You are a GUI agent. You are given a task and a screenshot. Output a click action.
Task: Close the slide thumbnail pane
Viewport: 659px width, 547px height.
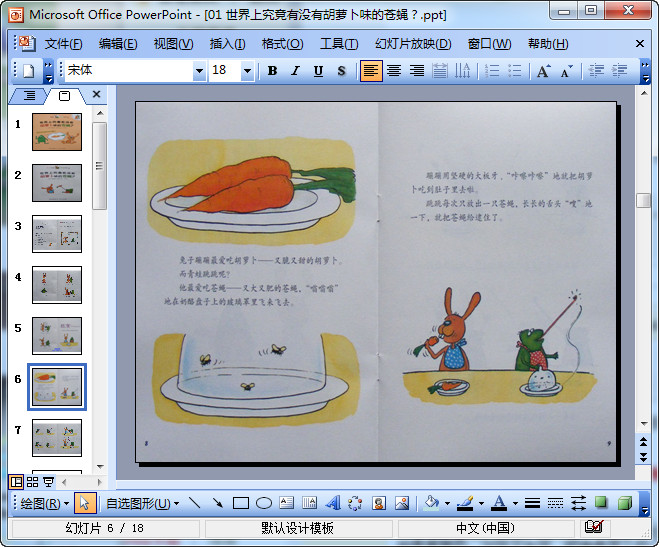pyautogui.click(x=96, y=95)
